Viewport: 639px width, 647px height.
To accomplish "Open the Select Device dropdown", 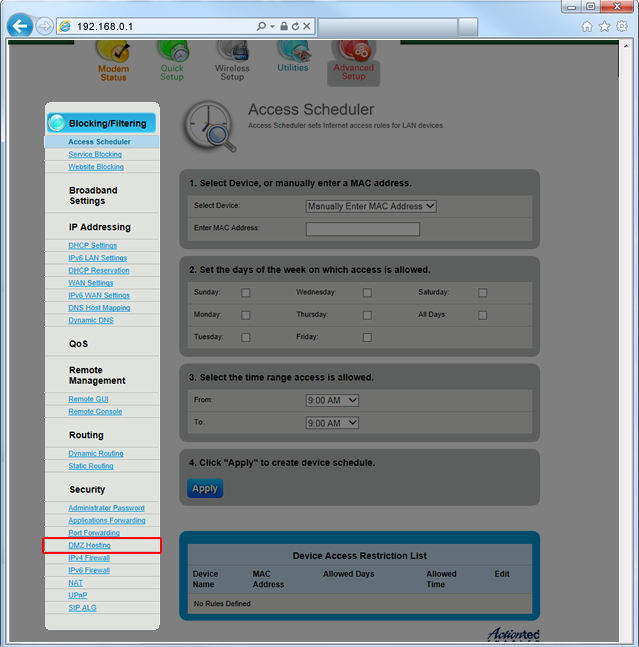I will [x=371, y=206].
